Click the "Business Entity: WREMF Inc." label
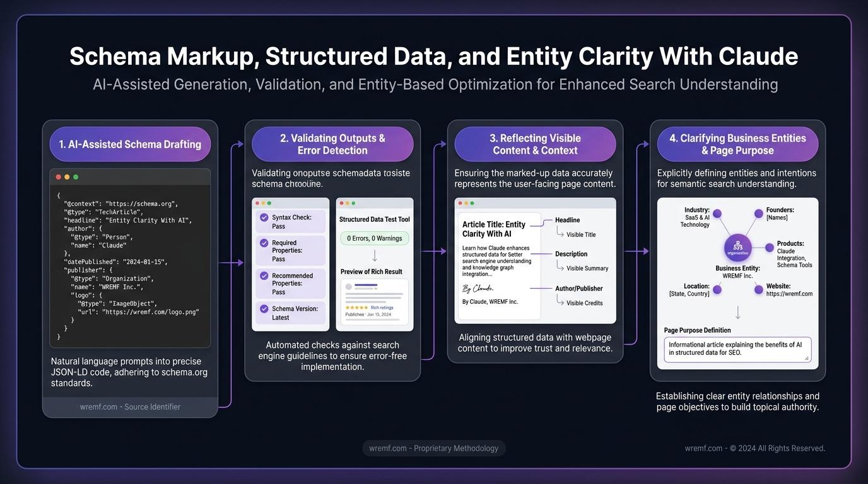 pyautogui.click(x=737, y=272)
